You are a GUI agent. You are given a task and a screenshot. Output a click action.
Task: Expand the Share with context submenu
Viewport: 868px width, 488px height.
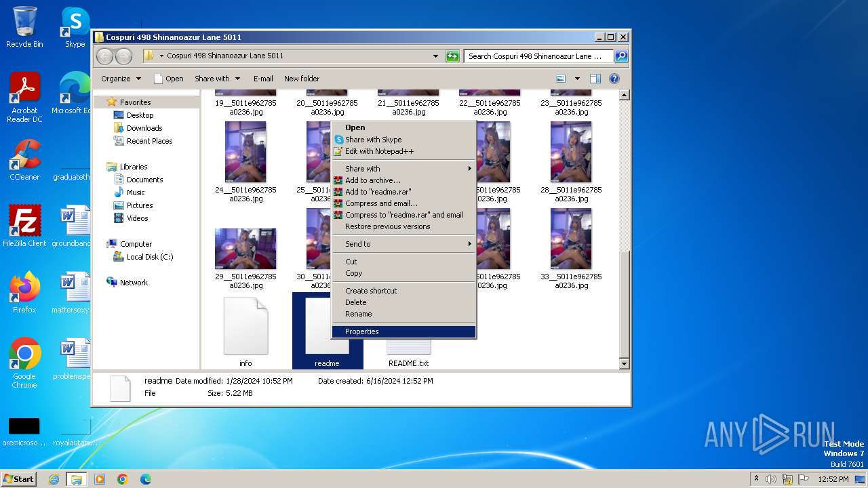[x=404, y=169]
